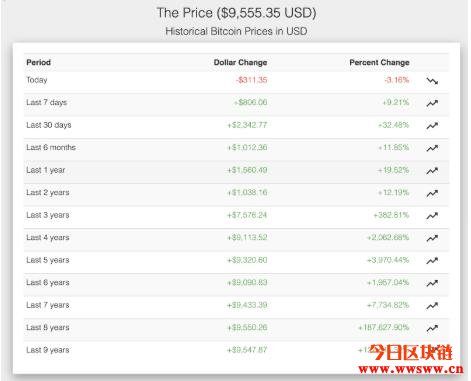The image size is (471, 381).
Task: Click uptrend icon for Last 7 days
Action: [432, 103]
